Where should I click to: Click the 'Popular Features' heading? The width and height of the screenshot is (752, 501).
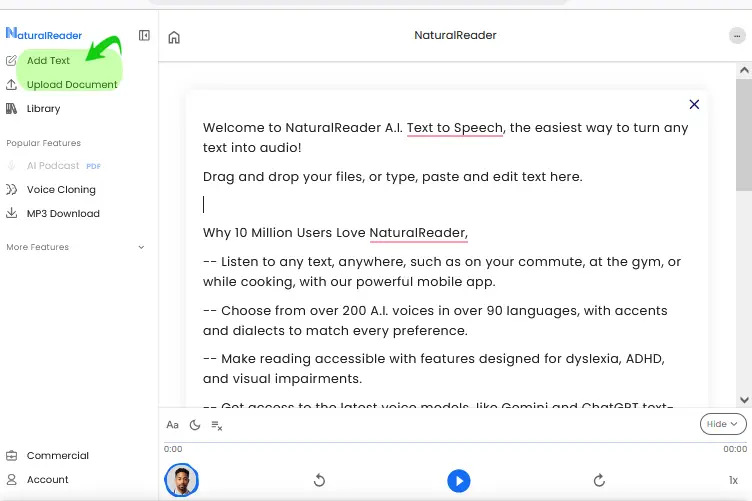pos(44,143)
